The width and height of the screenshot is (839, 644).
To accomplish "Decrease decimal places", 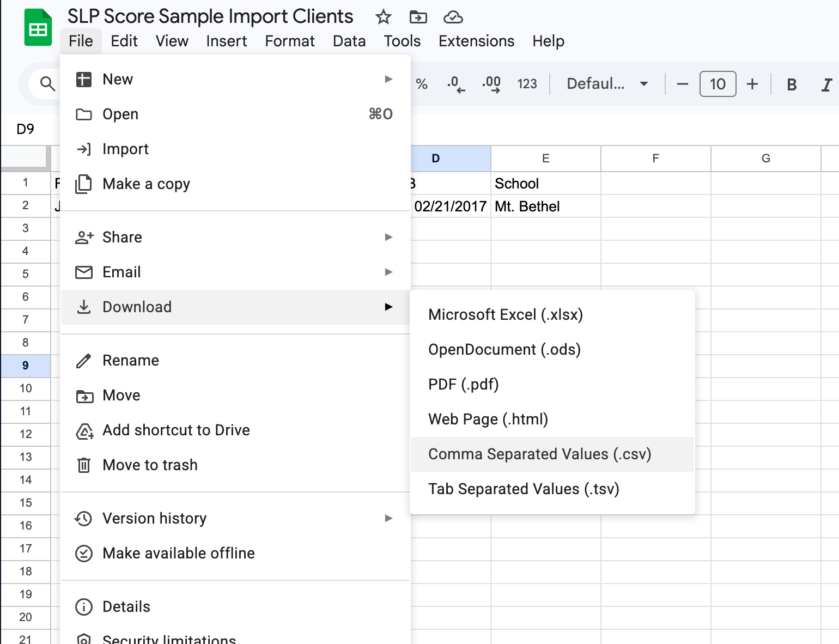I will 455,84.
